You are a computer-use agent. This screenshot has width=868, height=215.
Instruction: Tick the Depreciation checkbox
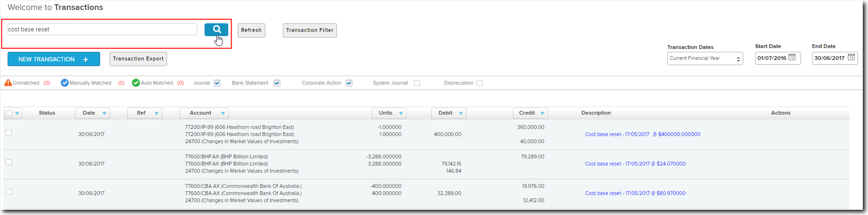click(x=479, y=83)
